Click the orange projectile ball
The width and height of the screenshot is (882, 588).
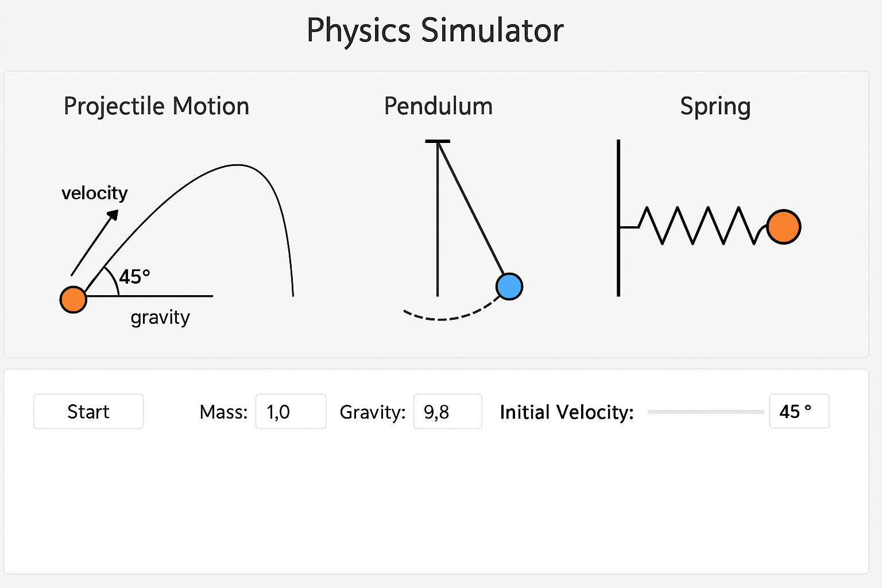pos(73,299)
